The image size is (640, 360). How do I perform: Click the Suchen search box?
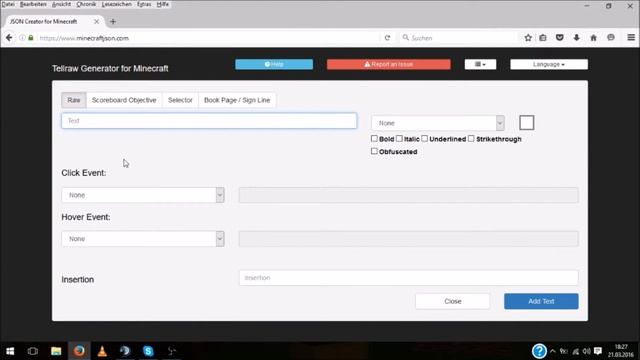459,38
